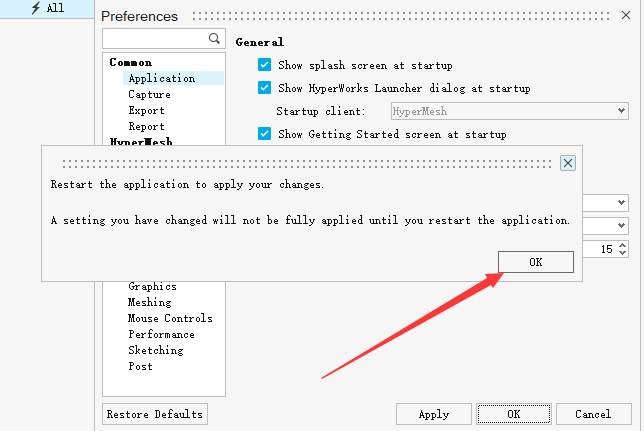This screenshot has height=431, width=644.
Task: Click OK in the restart message dialog
Action: point(536,262)
